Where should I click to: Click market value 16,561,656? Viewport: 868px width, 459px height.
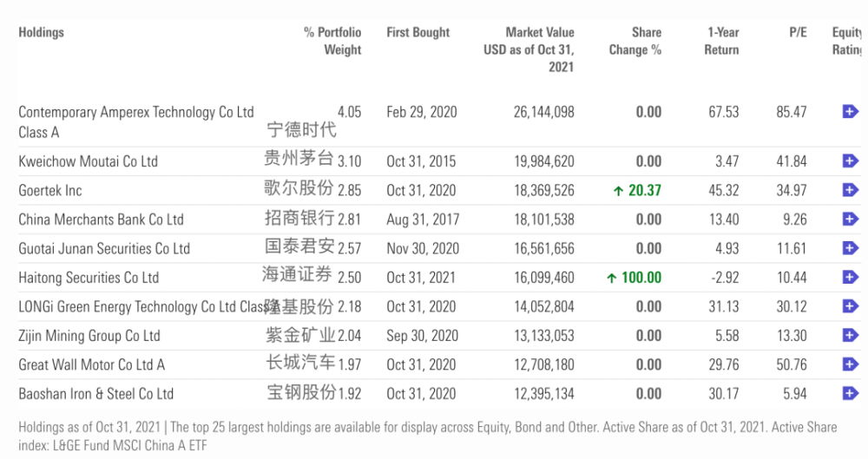(543, 249)
